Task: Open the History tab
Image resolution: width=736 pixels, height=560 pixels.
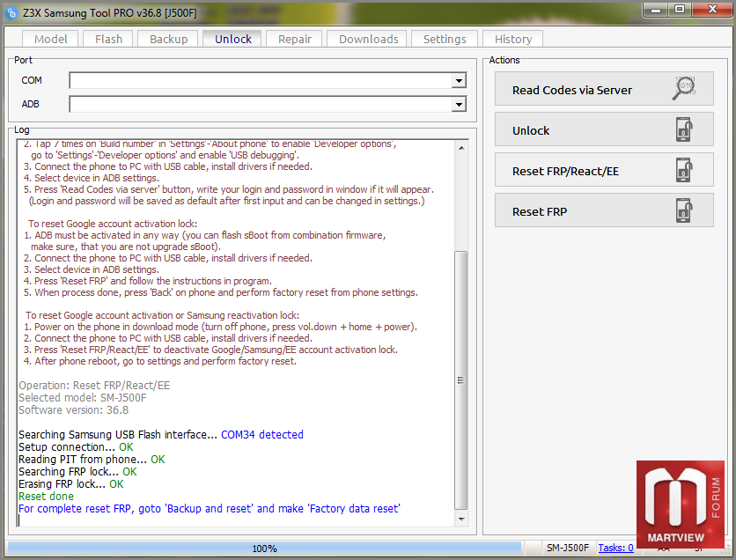Action: (x=513, y=39)
